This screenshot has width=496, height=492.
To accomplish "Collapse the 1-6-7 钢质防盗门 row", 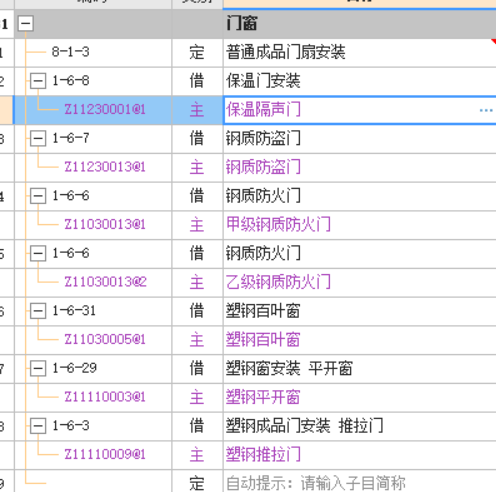I will tap(38, 138).
